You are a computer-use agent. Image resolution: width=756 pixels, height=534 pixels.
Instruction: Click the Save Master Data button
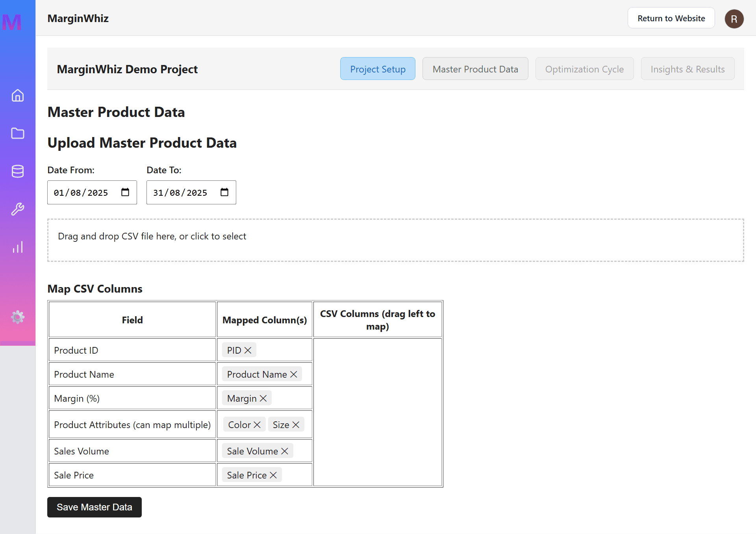point(94,507)
